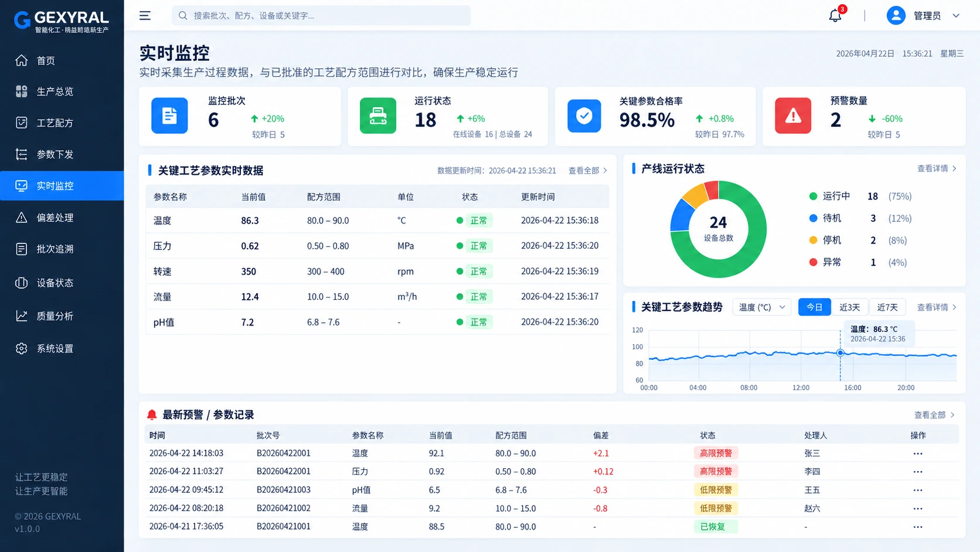This screenshot has height=552, width=980.
Task: Go to 首页 in sidebar
Action: coord(62,60)
